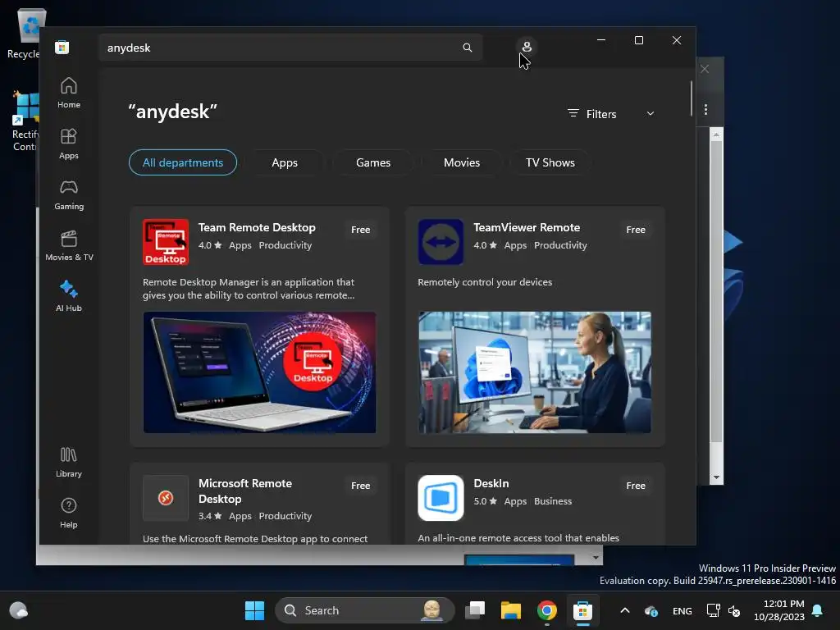The width and height of the screenshot is (840, 630).
Task: Go to Home in Store sidebar
Action: pyautogui.click(x=69, y=93)
